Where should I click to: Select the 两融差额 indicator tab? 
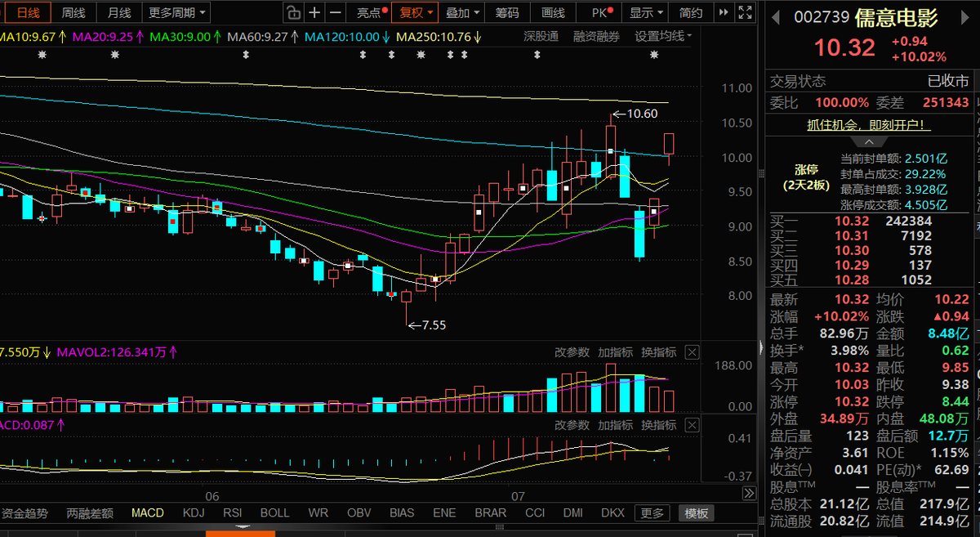click(90, 513)
